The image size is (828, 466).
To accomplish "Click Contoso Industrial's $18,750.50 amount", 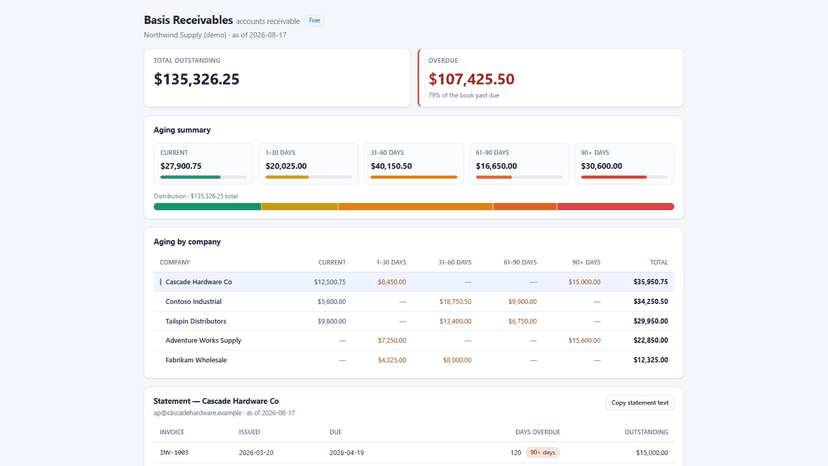I will coord(455,302).
